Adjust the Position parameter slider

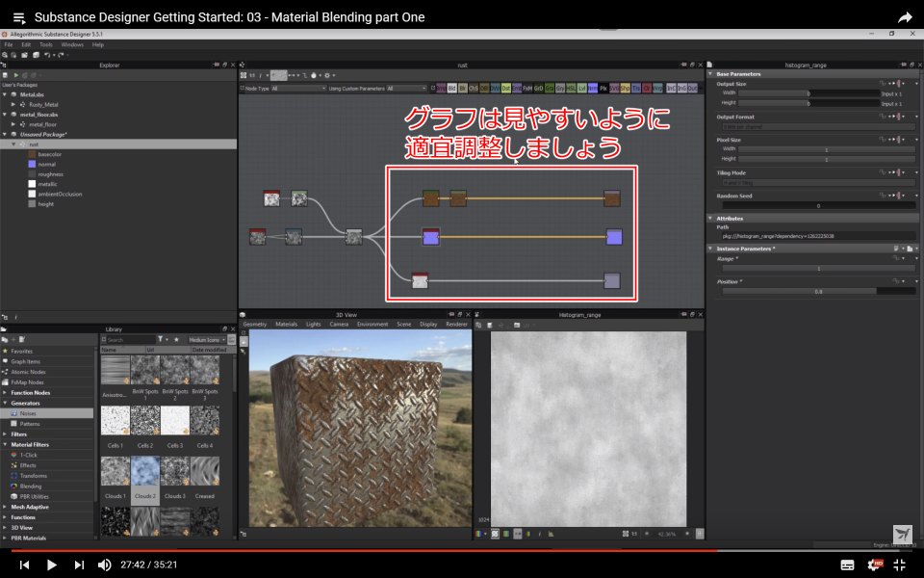coord(818,291)
